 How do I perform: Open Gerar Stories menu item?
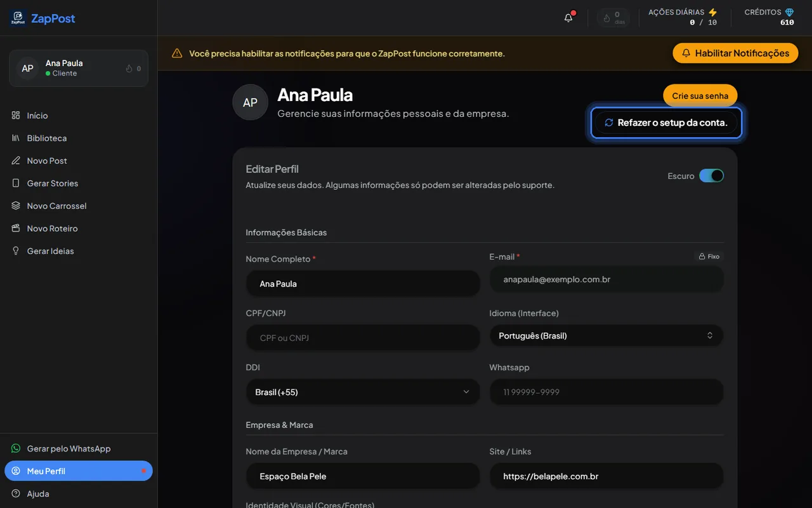pyautogui.click(x=79, y=183)
